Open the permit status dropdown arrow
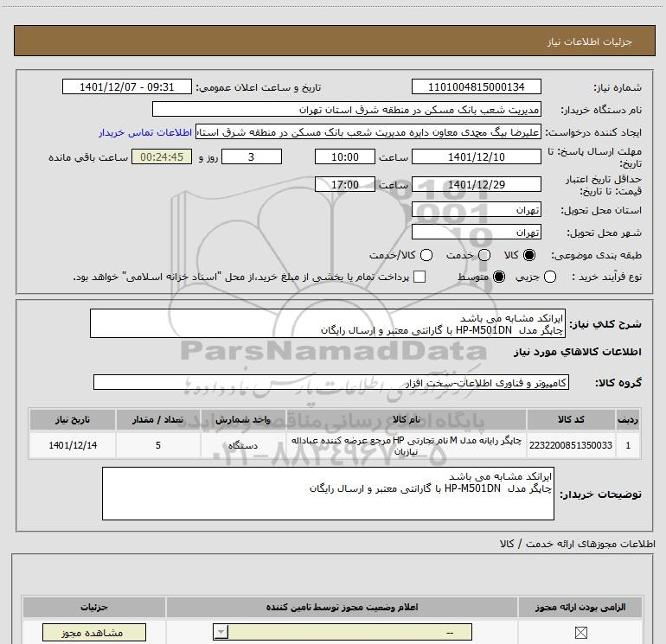Image resolution: width=666 pixels, height=644 pixels. [221, 632]
